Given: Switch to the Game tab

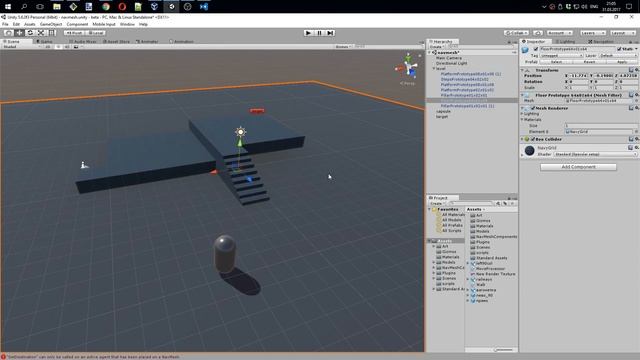Looking at the screenshot, I should click(44, 42).
